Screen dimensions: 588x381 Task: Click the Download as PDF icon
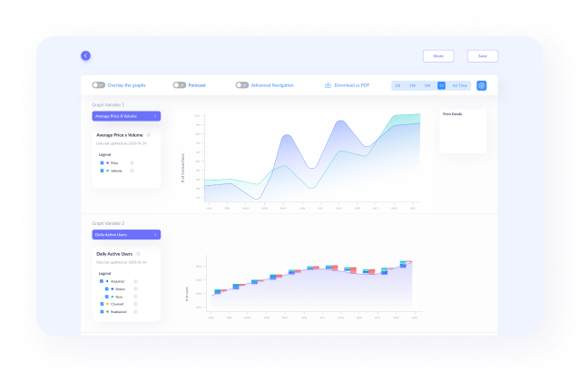(328, 85)
